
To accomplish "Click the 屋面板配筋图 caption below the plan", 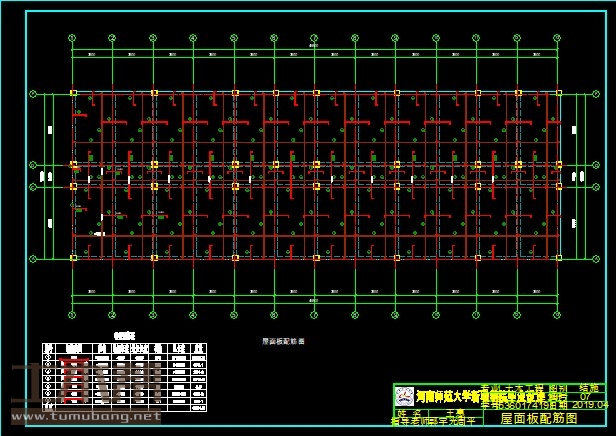I will coord(283,341).
